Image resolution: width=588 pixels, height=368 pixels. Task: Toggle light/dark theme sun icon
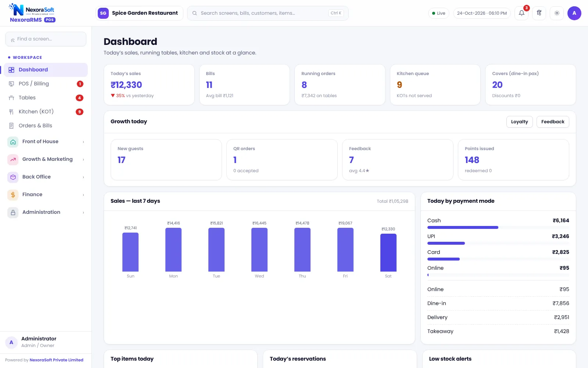[x=557, y=13]
